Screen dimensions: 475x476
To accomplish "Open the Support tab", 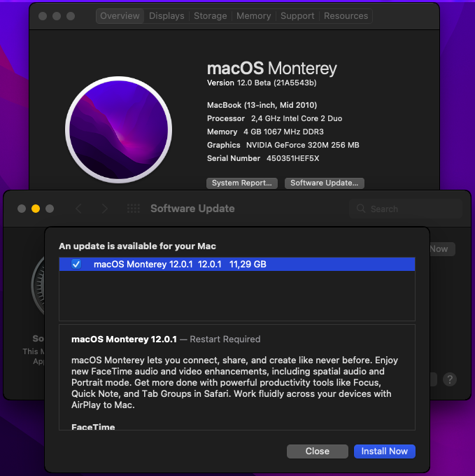I will click(297, 16).
